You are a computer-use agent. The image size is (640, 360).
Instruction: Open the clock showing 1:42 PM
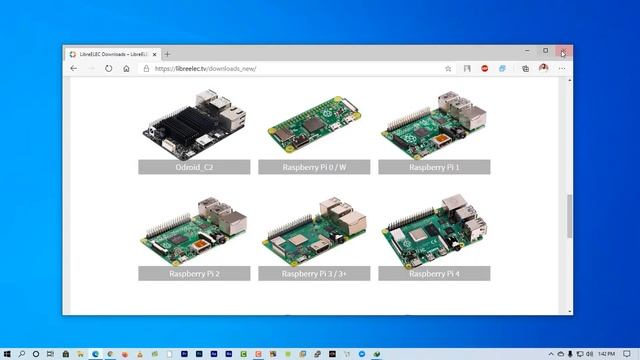point(606,354)
